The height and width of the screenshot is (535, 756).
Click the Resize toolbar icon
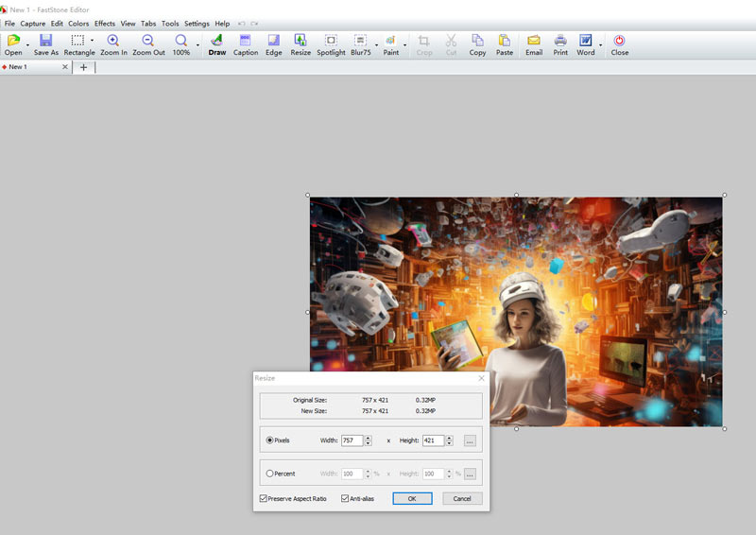(x=301, y=44)
